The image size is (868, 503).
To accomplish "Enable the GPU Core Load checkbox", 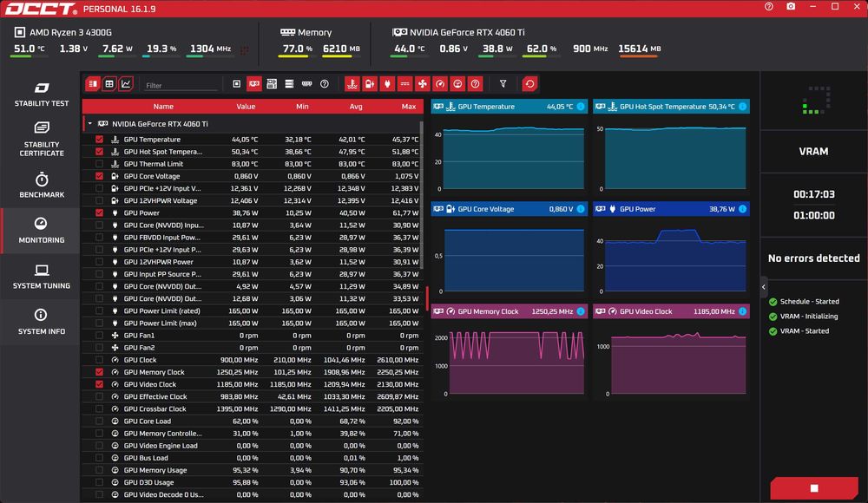I will coord(99,421).
